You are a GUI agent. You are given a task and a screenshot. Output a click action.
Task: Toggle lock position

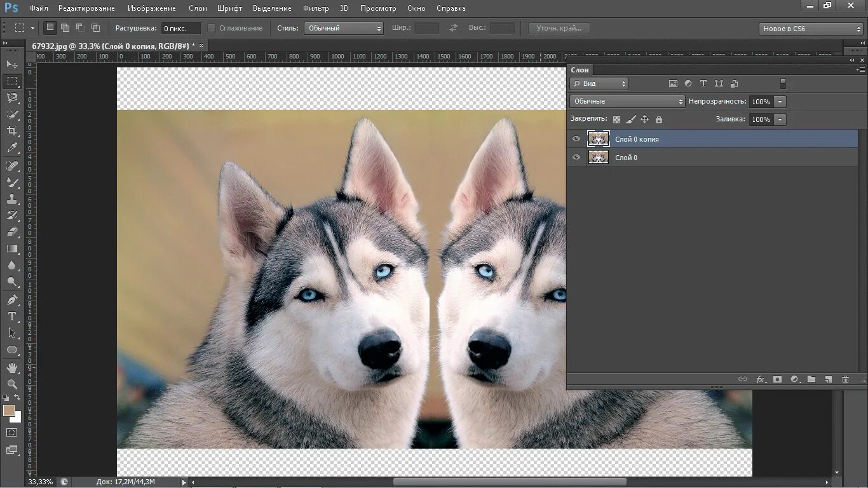coord(644,119)
